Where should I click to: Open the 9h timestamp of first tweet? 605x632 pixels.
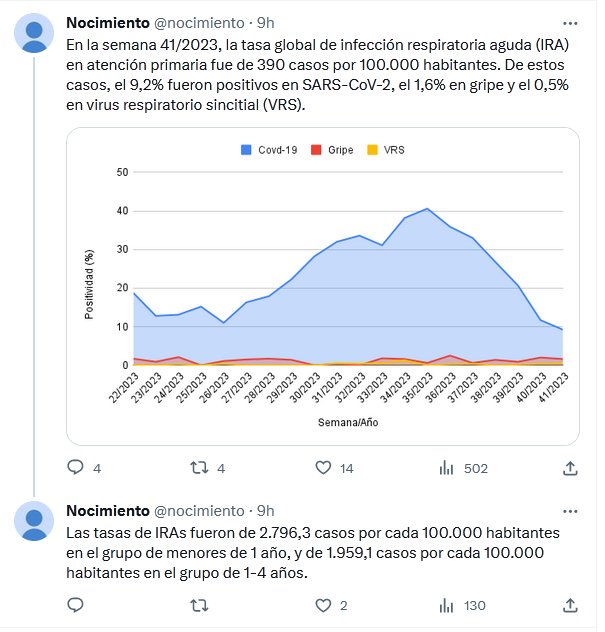tap(266, 23)
